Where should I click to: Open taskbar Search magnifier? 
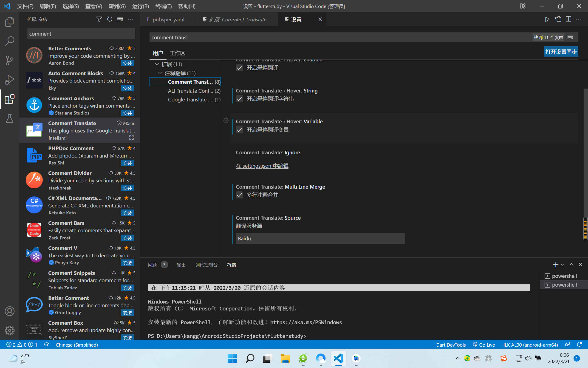tap(250, 358)
